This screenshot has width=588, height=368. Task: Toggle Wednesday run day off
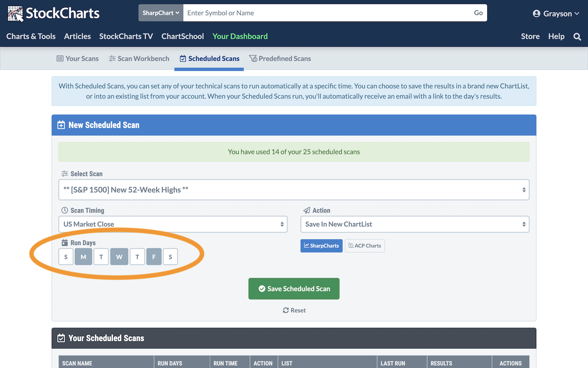[119, 257]
